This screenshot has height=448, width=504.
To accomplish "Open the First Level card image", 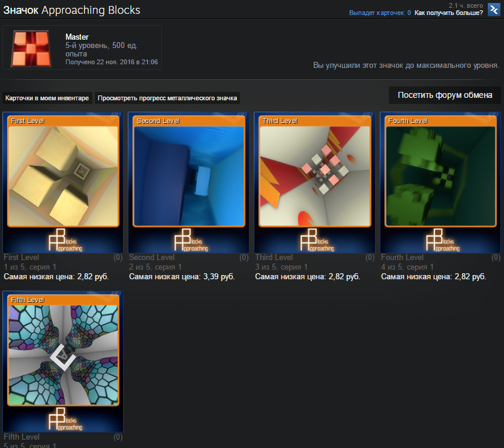I will pos(64,176).
